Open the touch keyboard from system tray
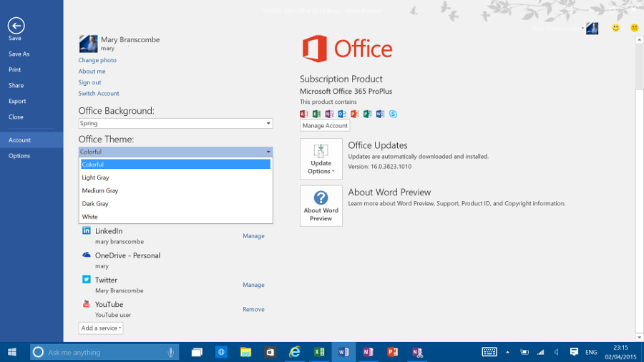 [489, 352]
